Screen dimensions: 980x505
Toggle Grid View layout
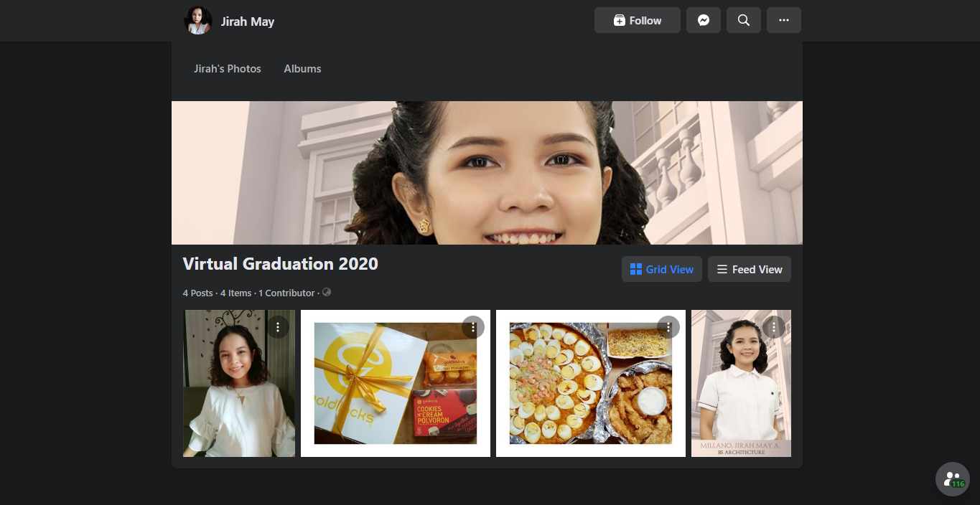pos(661,270)
